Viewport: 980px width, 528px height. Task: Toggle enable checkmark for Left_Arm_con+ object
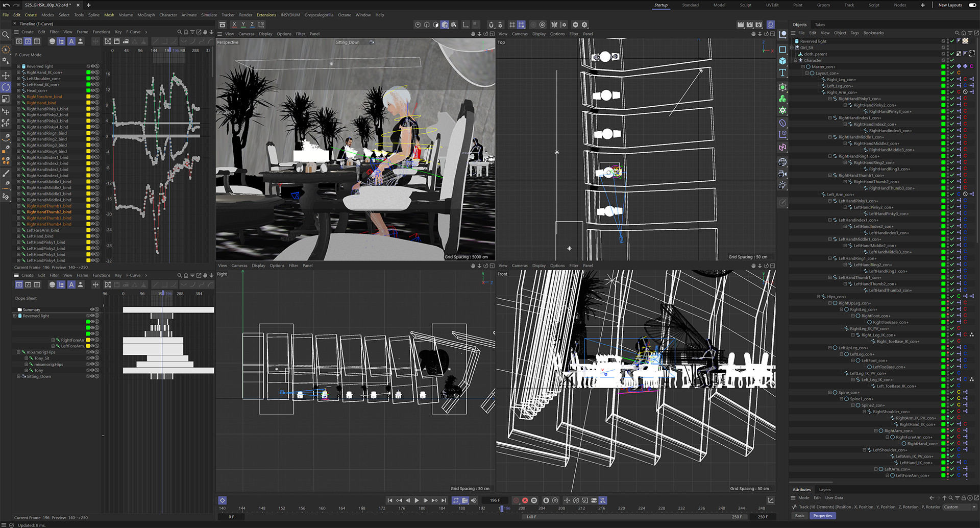[x=952, y=194]
